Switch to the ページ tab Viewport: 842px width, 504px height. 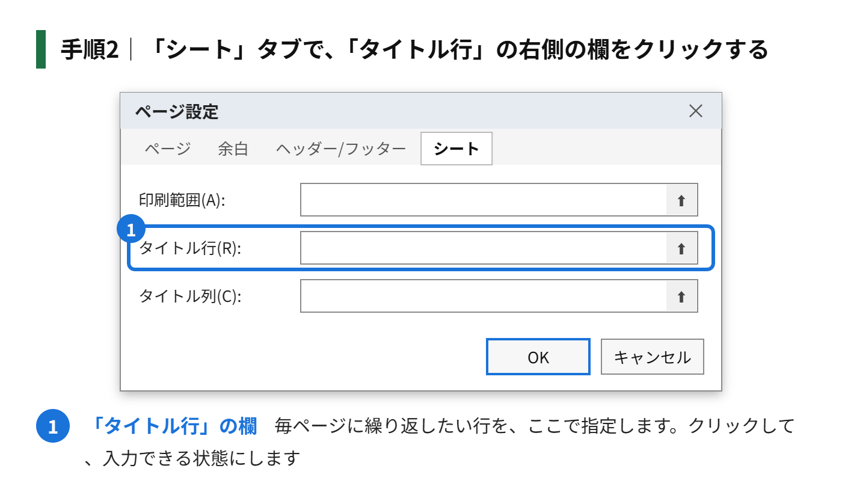coord(168,149)
